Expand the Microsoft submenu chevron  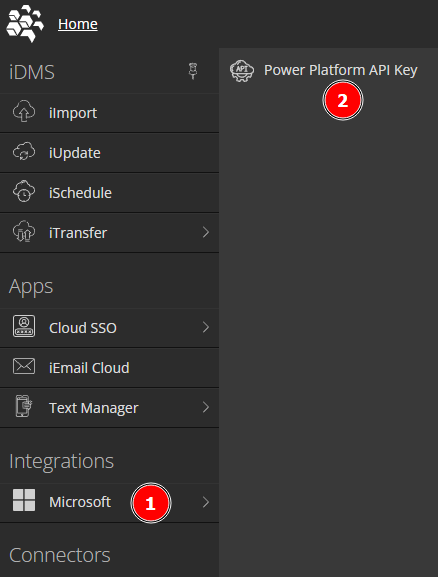click(x=206, y=502)
